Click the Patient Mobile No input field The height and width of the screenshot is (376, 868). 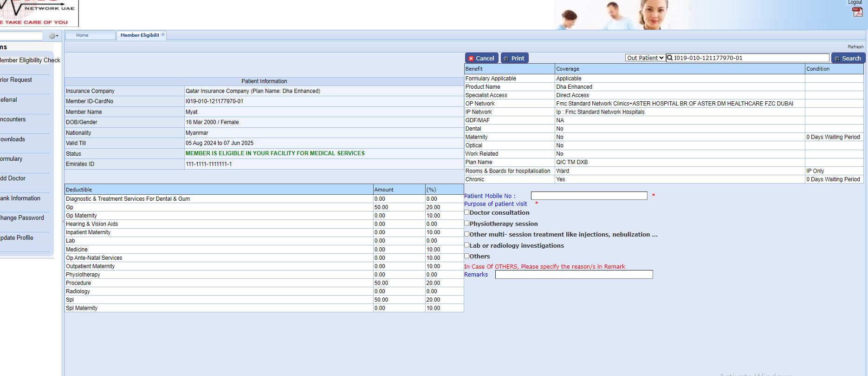coord(589,196)
